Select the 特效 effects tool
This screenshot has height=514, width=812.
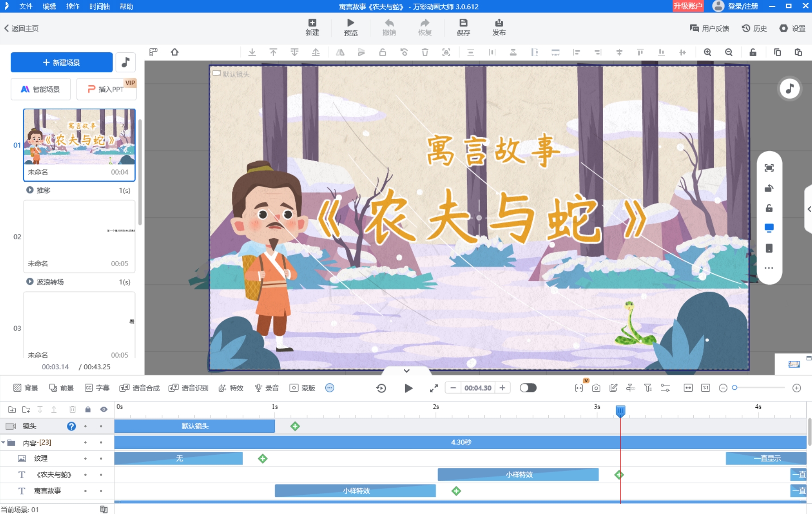(x=231, y=388)
